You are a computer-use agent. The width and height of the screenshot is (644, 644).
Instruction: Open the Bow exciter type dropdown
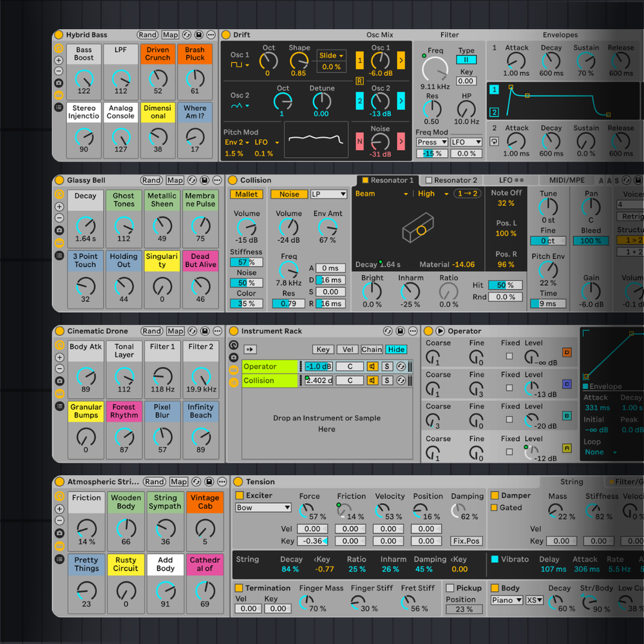click(x=263, y=507)
